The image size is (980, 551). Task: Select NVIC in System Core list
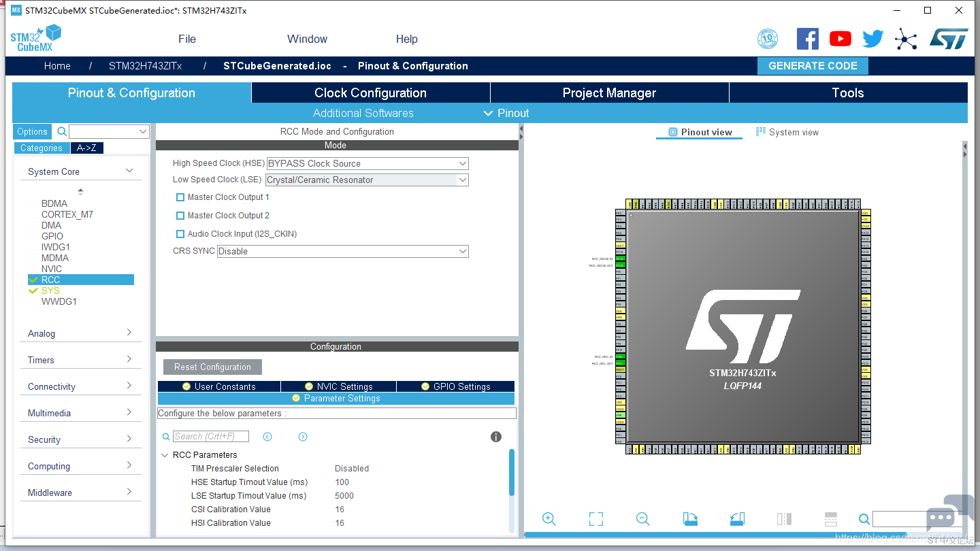52,269
